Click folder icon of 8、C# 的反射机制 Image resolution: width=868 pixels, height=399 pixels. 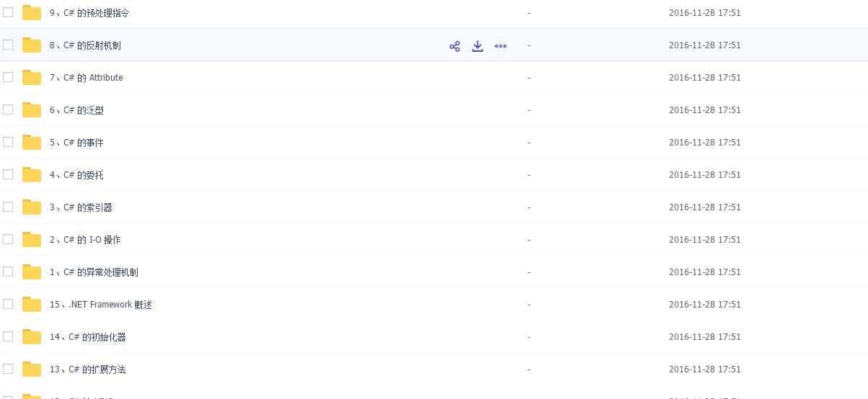(32, 45)
